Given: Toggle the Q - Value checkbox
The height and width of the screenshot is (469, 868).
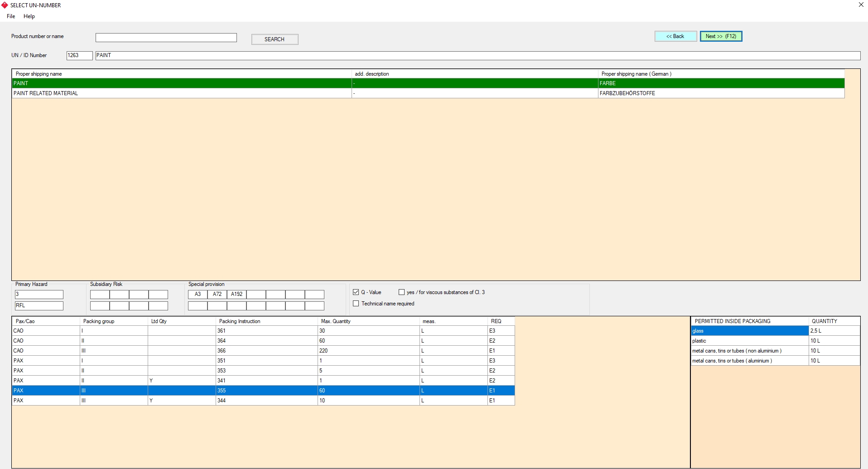Looking at the screenshot, I should 356,292.
